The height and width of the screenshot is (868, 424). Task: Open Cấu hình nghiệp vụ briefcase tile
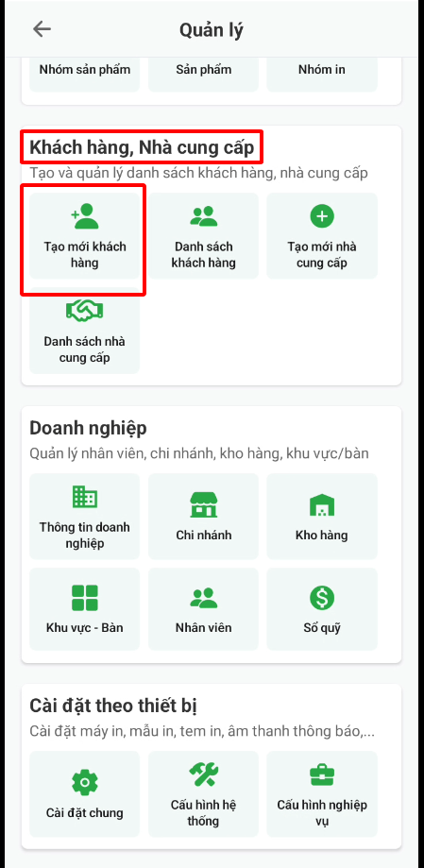pyautogui.click(x=322, y=793)
